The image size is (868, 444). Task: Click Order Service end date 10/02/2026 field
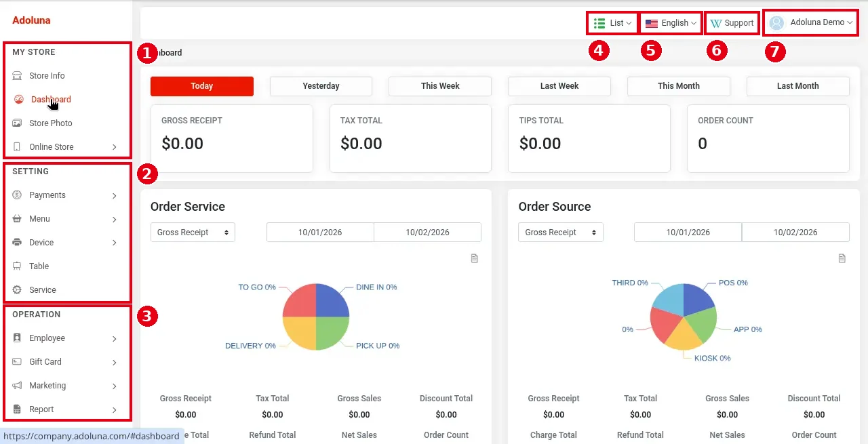[x=428, y=232]
